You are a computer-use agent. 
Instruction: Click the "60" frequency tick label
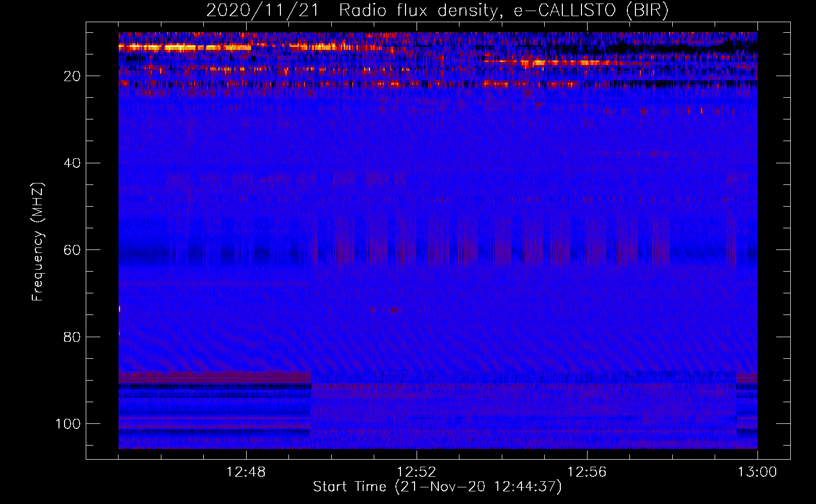point(73,250)
